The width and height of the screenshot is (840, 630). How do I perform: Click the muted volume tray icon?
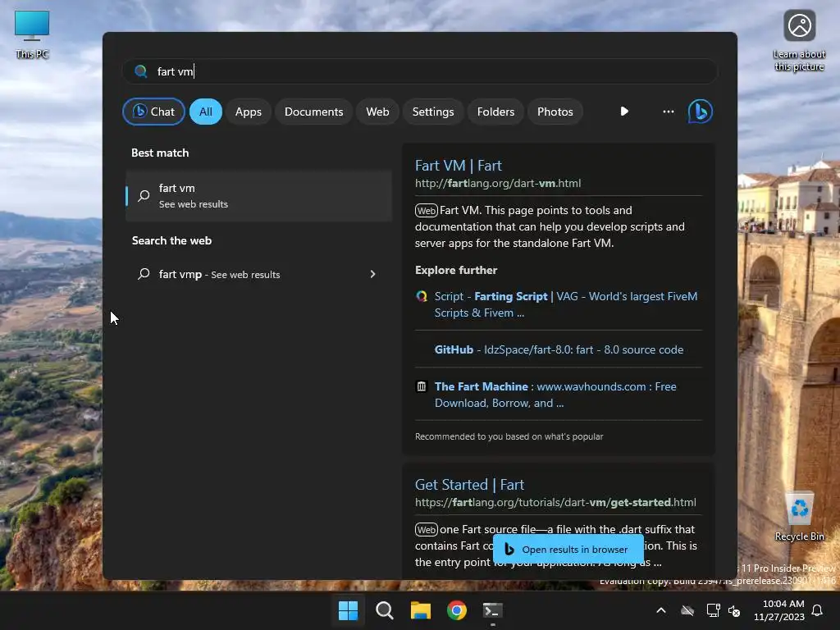pyautogui.click(x=734, y=610)
